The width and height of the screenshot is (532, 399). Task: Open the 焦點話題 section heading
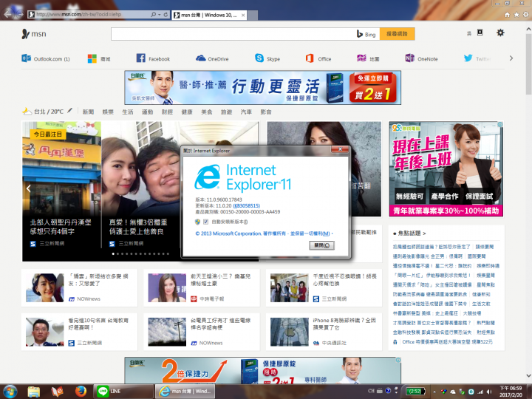click(409, 233)
